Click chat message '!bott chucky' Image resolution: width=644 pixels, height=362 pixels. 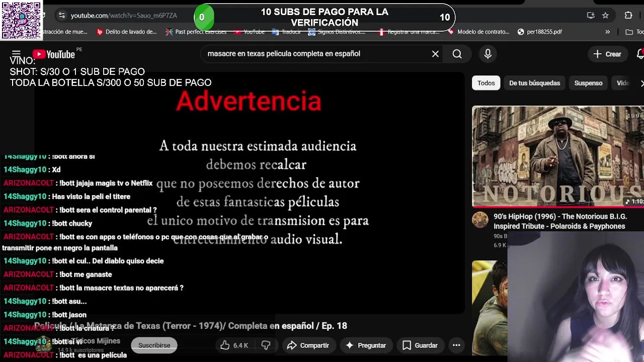pos(72,223)
